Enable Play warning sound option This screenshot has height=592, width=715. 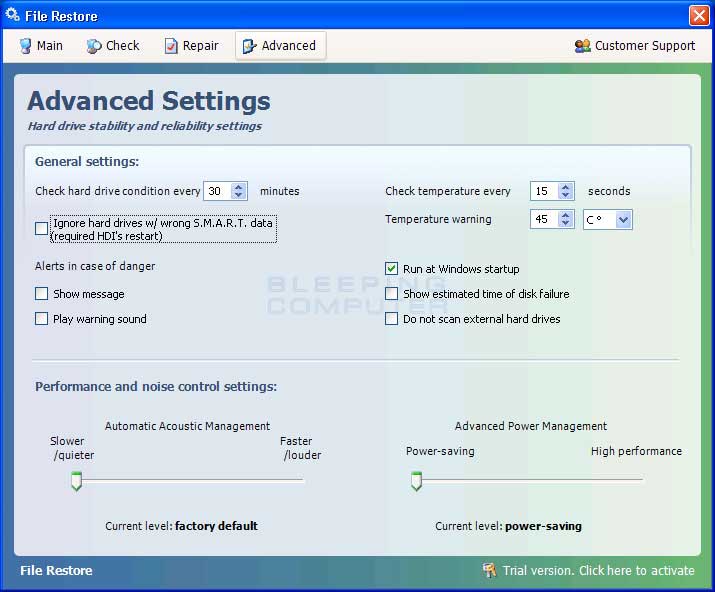(41, 318)
